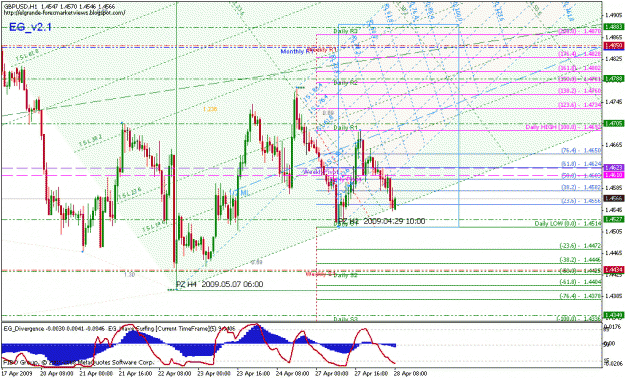The height and width of the screenshot is (378, 625).
Task: Click the (176.4) magenta fib label
Action: coord(580,54)
